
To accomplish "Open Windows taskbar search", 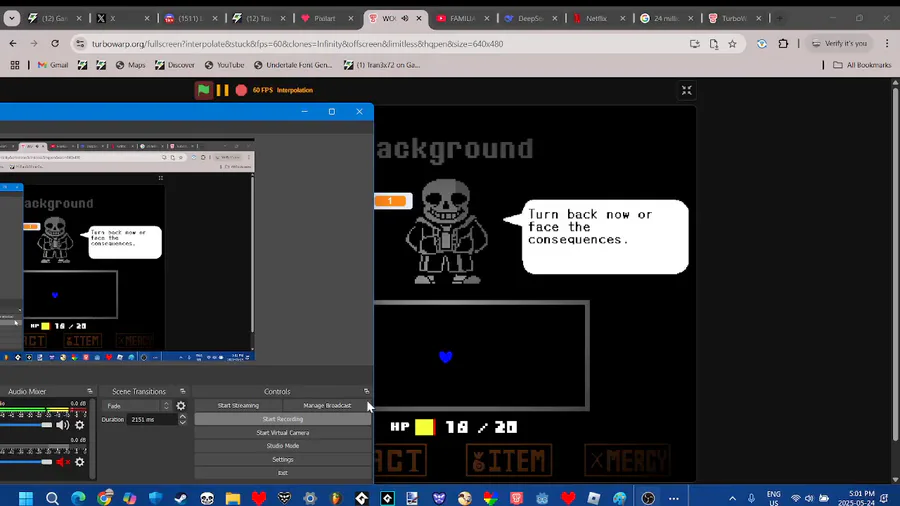I will (x=52, y=498).
